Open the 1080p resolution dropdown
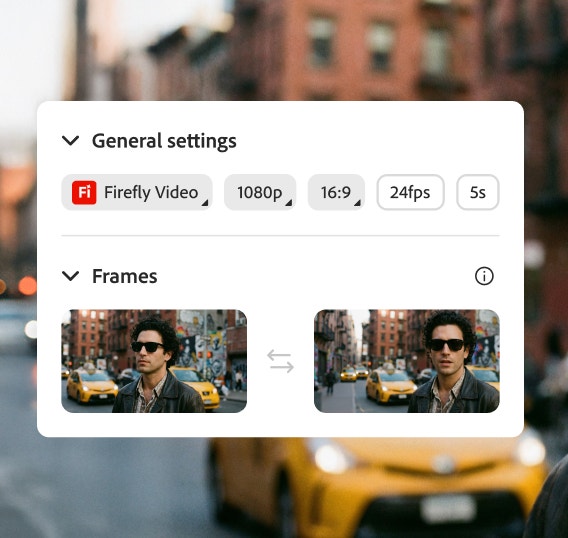 (260, 192)
